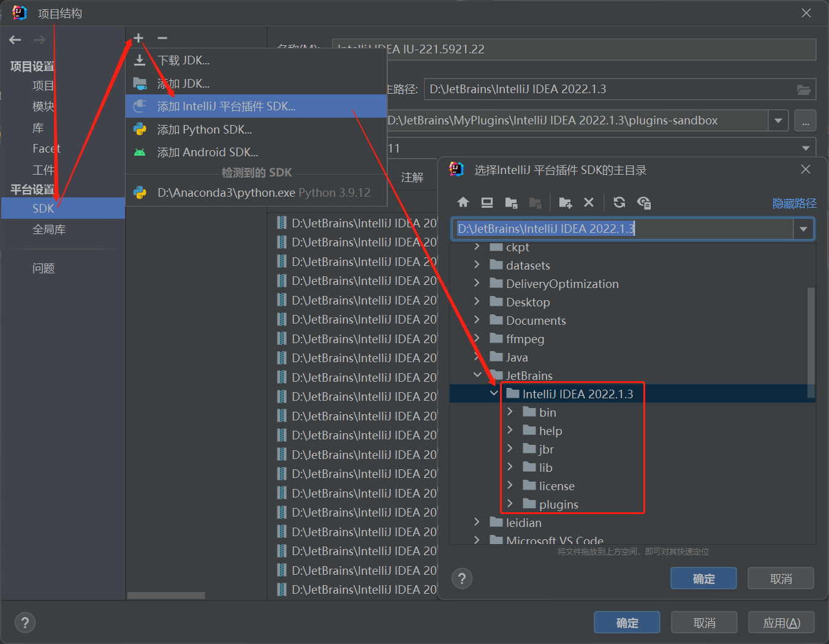Screen dimensions: 829x644
Task: Click the folder browse icon in home path field
Action: (804, 89)
